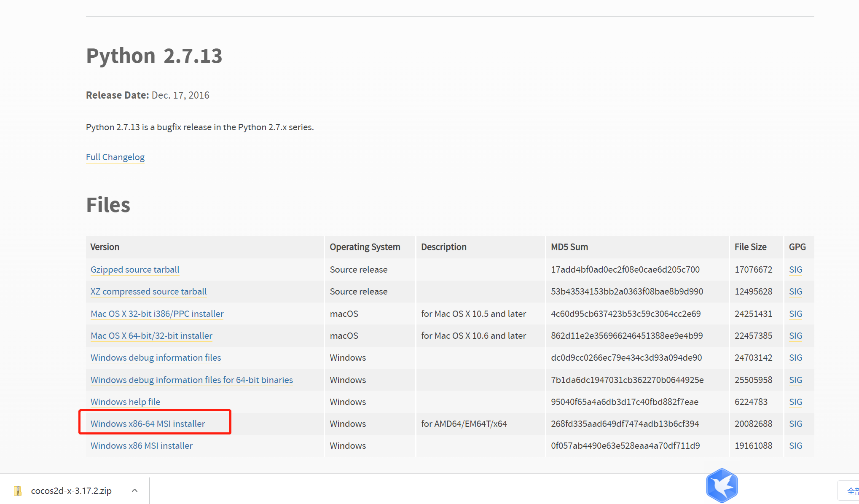Click the blue bird floating icon
This screenshot has width=859, height=504.
[x=722, y=485]
